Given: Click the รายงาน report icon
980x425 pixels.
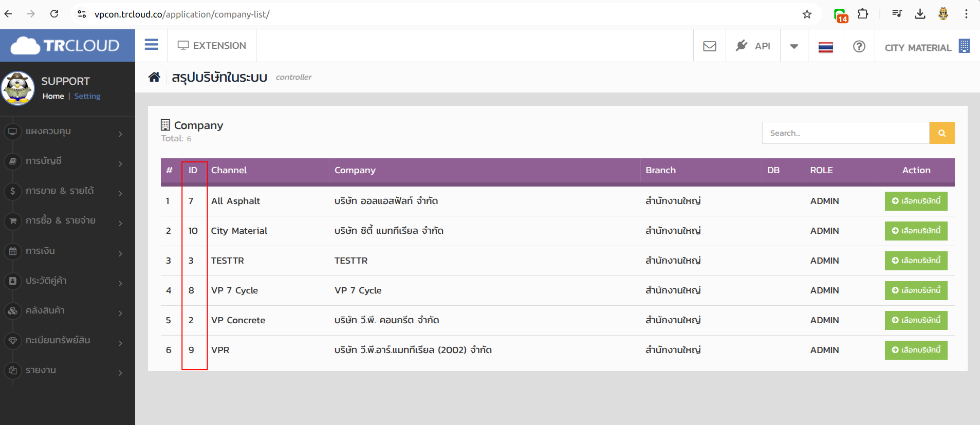Looking at the screenshot, I should 13,370.
